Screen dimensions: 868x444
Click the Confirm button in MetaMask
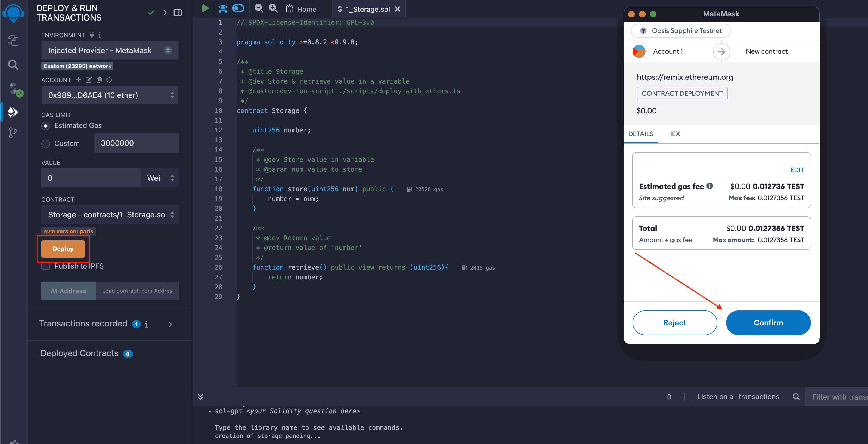pos(768,323)
